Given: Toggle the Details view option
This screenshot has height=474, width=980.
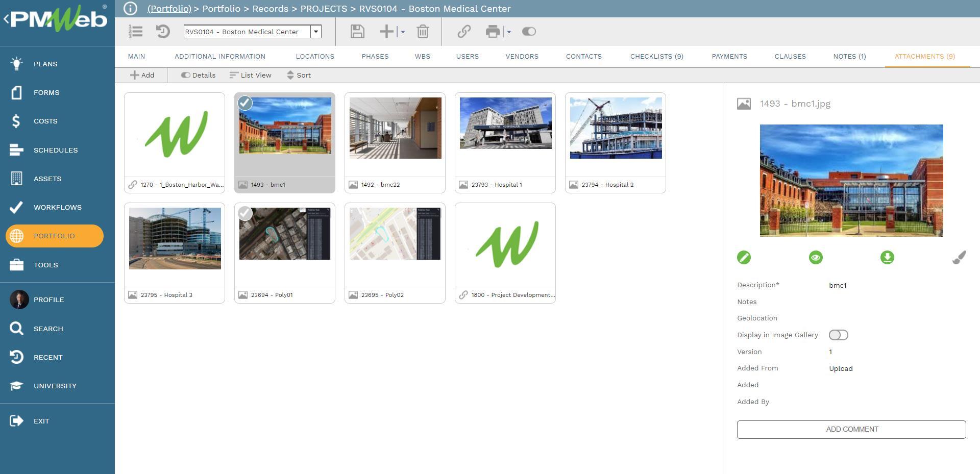Looking at the screenshot, I should pos(198,75).
